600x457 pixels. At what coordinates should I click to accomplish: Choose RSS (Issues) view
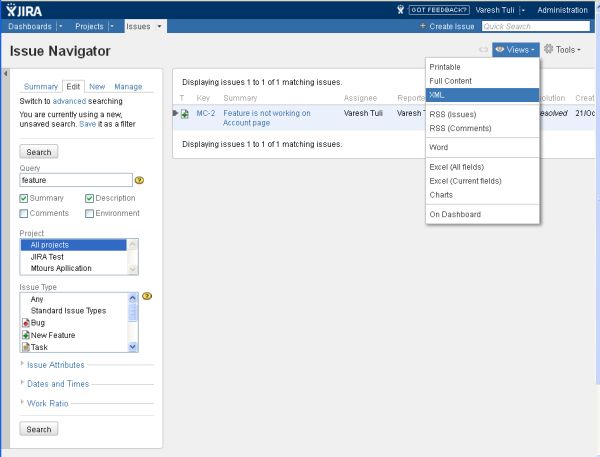point(483,114)
